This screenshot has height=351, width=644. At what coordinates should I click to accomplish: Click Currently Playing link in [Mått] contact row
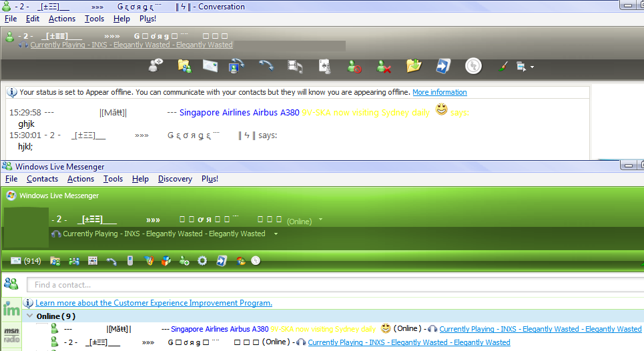click(x=540, y=329)
